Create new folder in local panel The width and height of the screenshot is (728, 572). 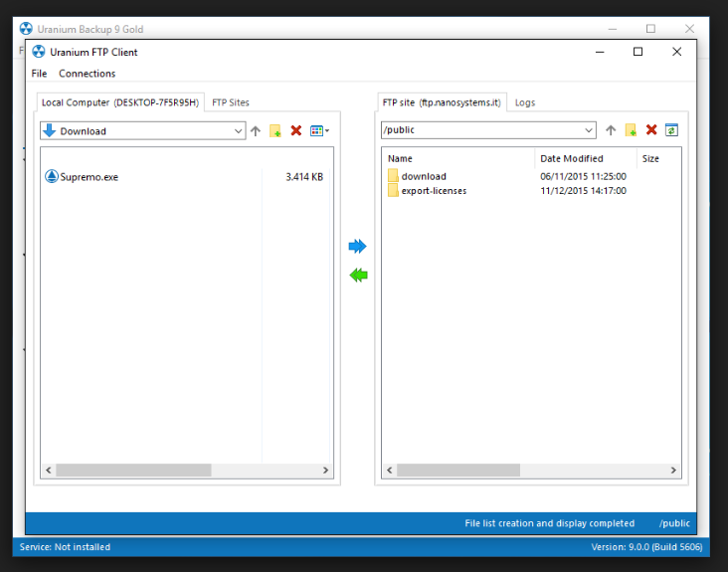[275, 131]
